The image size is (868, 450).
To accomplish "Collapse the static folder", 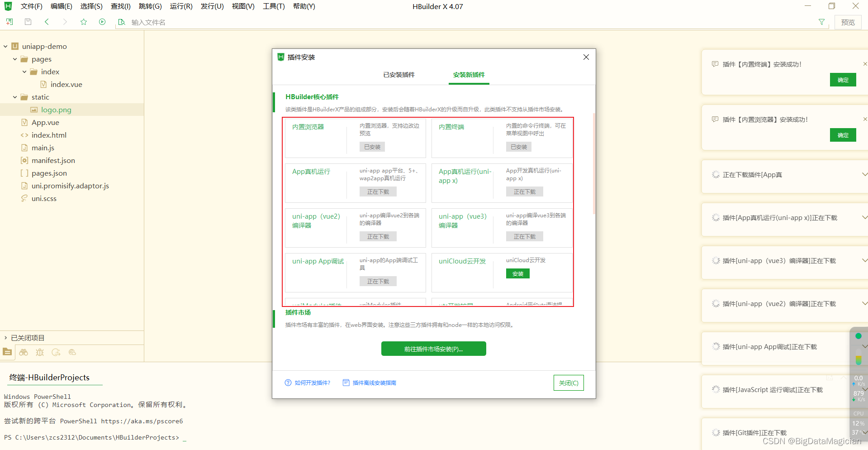I will click(x=15, y=97).
